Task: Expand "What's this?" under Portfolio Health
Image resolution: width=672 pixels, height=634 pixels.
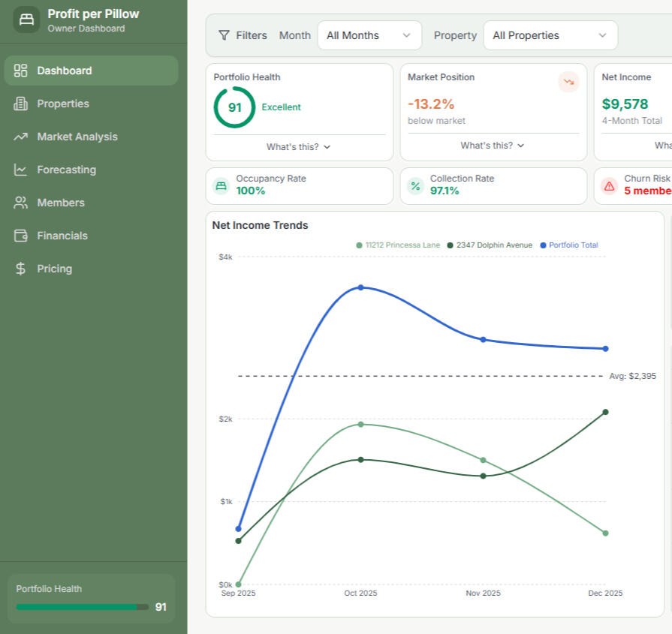Action: tap(299, 147)
